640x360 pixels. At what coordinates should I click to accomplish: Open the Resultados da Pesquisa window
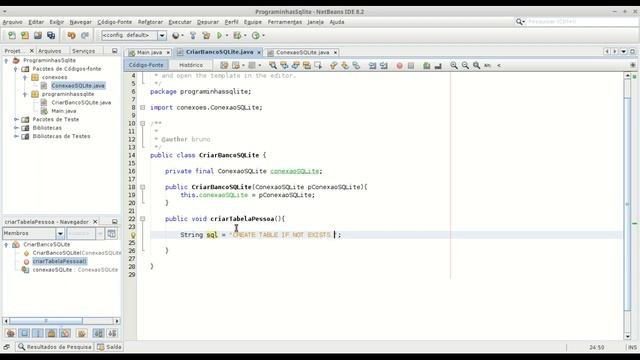55,347
